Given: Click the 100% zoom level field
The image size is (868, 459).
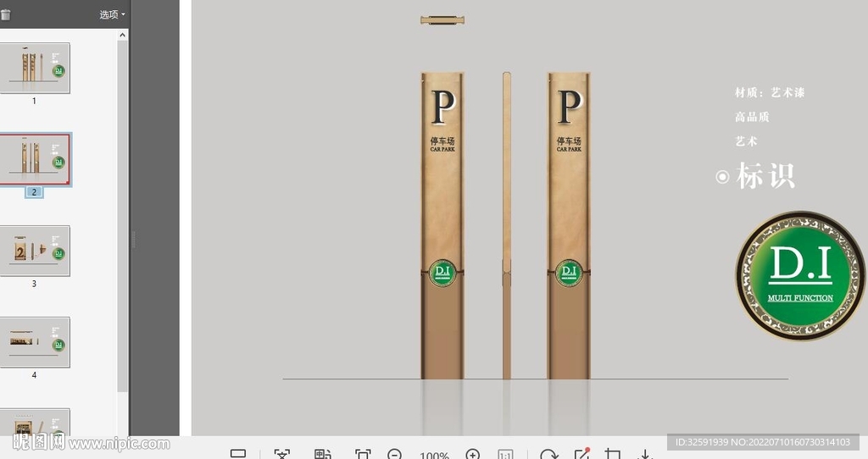Looking at the screenshot, I should 434,456.
